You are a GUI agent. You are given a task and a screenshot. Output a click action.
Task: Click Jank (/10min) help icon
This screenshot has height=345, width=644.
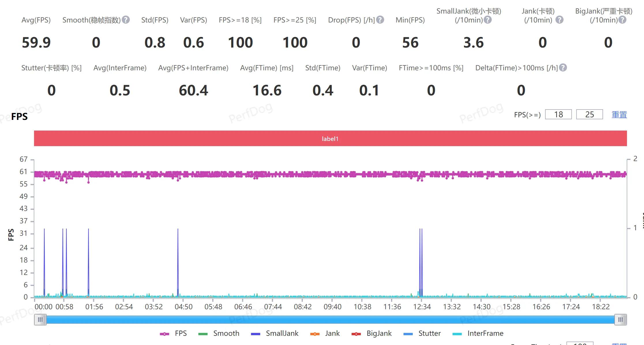559,20
